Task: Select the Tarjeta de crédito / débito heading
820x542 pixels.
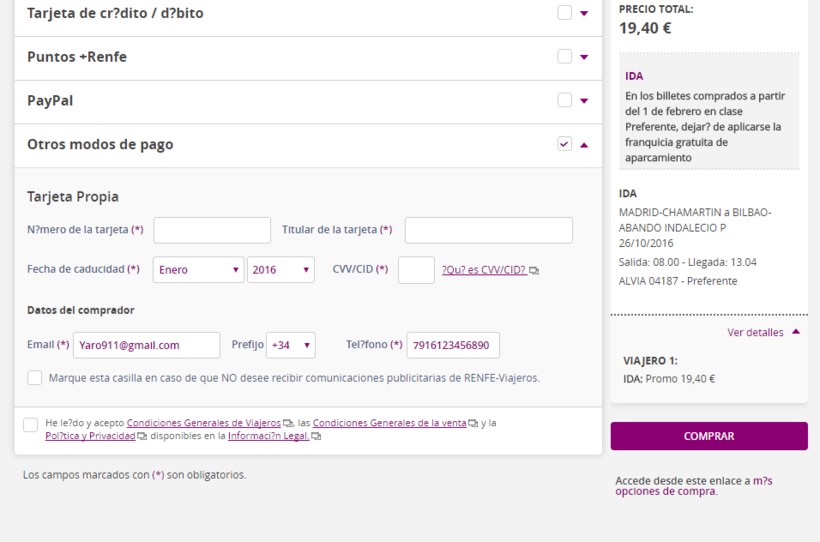Action: click(115, 13)
